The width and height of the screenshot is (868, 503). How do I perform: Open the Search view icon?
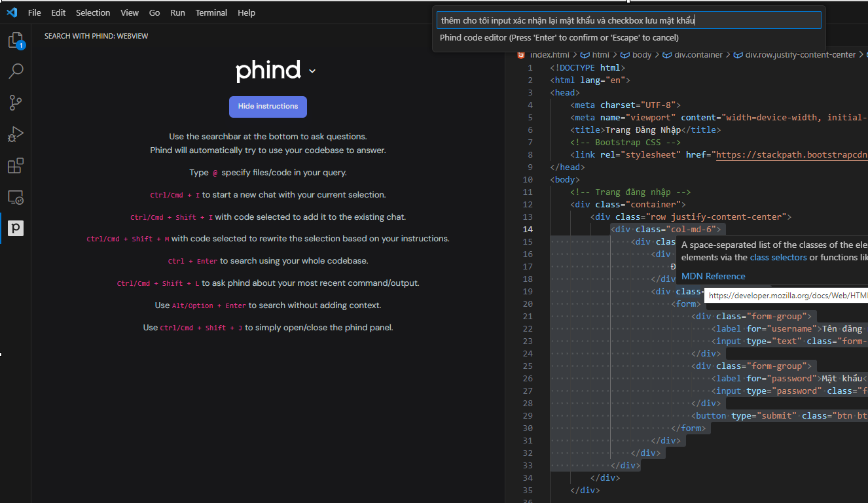[16, 71]
